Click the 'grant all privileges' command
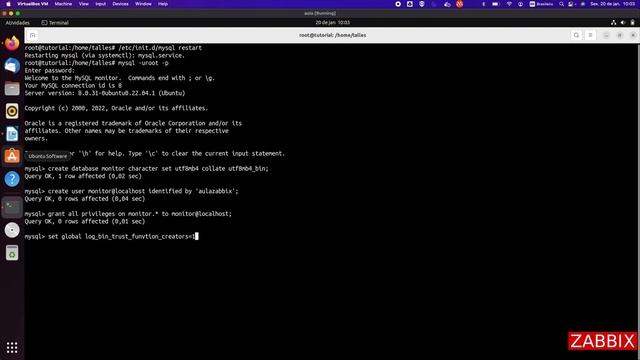The height and width of the screenshot is (360, 640). (128, 214)
